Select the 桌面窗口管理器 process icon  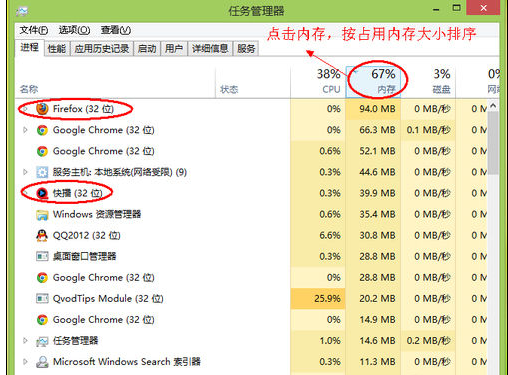click(x=42, y=256)
